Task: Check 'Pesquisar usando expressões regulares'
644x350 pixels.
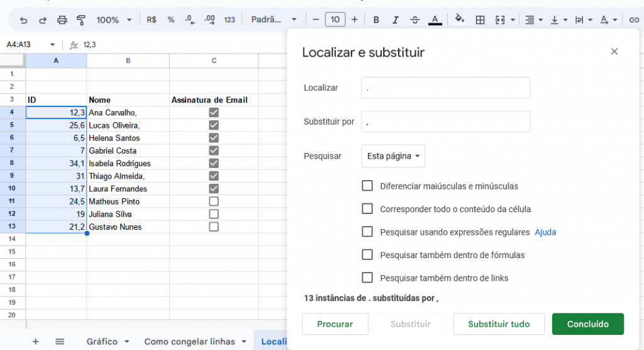Action: coord(367,232)
